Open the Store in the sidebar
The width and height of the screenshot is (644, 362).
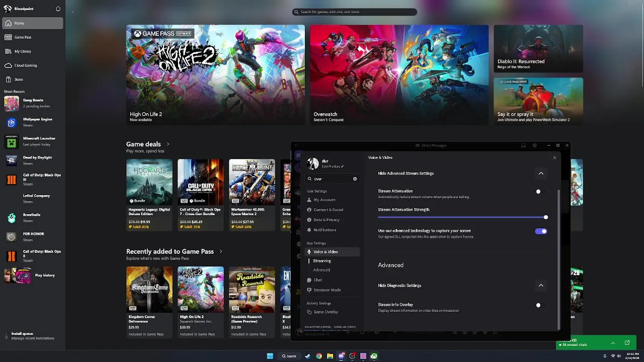coord(33,79)
